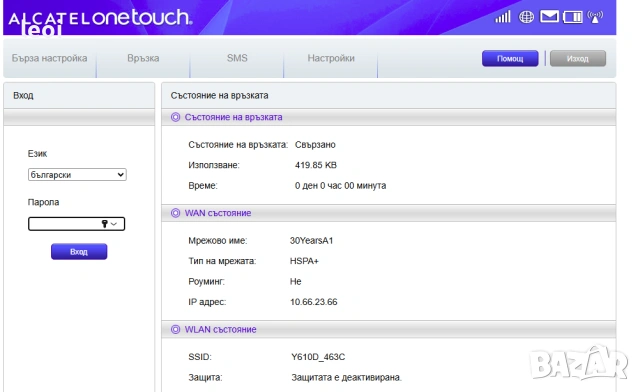Go to the SMS tab

237,58
